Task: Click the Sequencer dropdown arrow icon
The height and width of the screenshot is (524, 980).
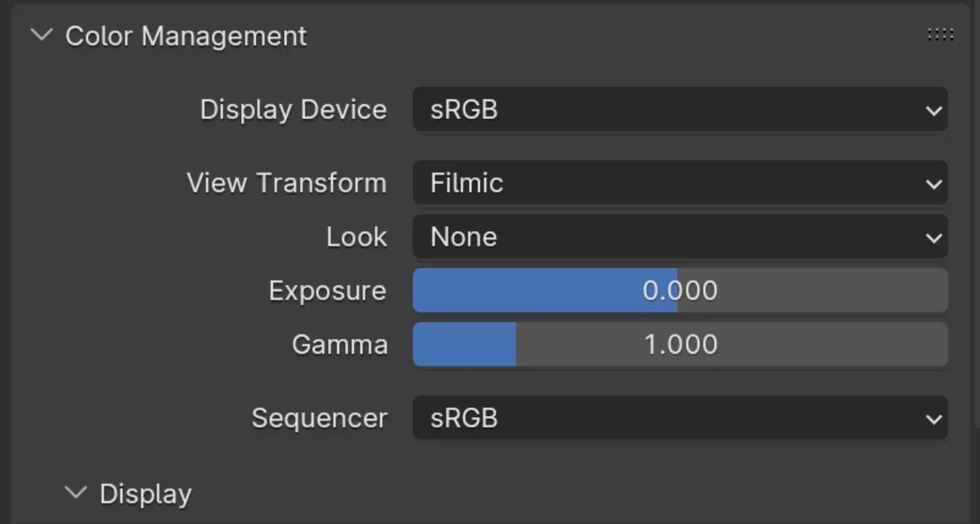Action: click(x=934, y=419)
